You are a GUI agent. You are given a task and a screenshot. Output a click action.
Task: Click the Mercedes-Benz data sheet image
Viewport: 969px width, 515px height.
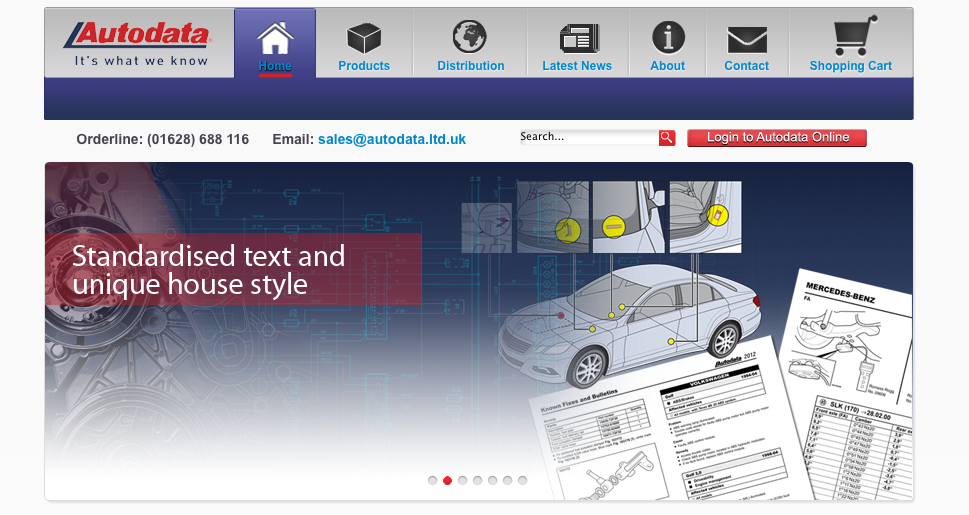tap(848, 383)
